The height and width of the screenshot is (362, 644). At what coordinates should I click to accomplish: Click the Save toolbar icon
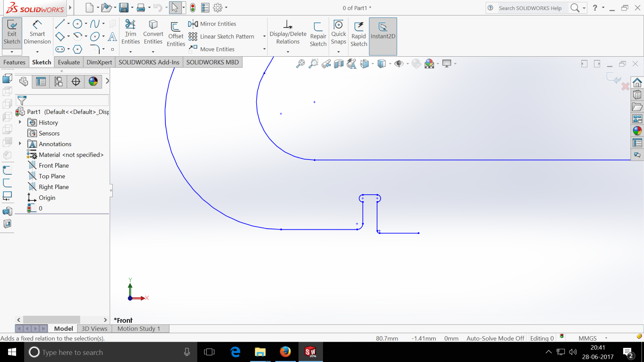tap(124, 8)
